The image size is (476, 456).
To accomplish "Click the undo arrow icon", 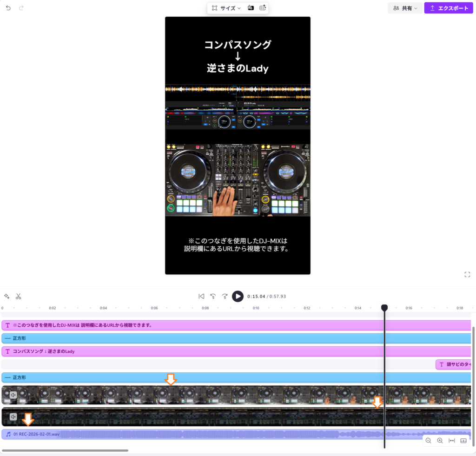I will click(x=8, y=8).
